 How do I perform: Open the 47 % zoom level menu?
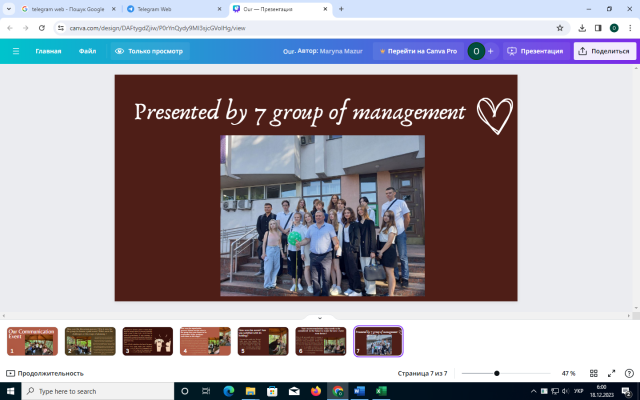[568, 373]
